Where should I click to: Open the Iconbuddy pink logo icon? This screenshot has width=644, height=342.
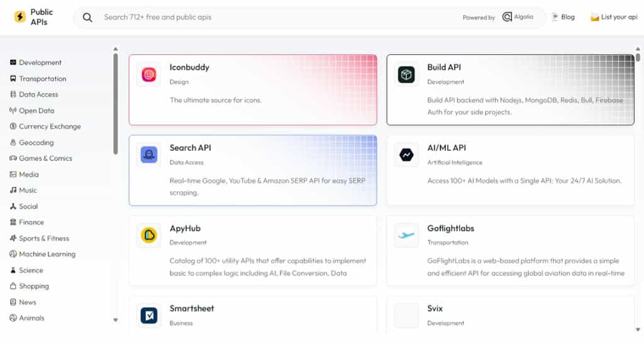click(x=148, y=75)
